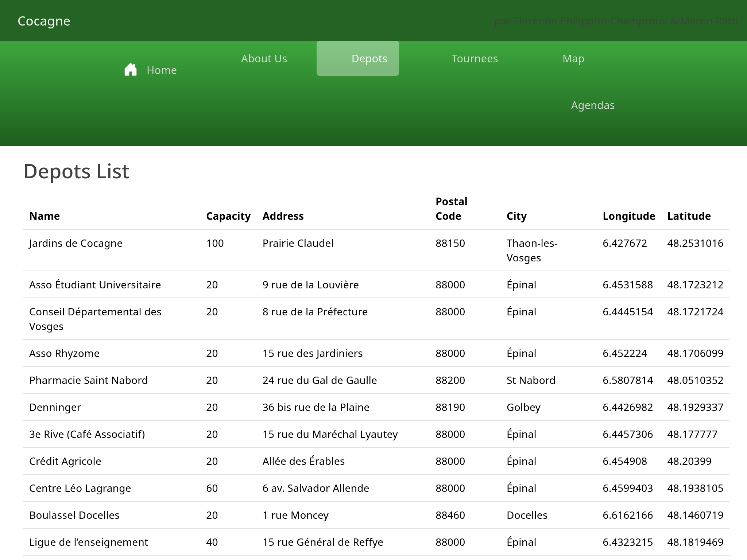Click the Home house icon

click(x=130, y=70)
